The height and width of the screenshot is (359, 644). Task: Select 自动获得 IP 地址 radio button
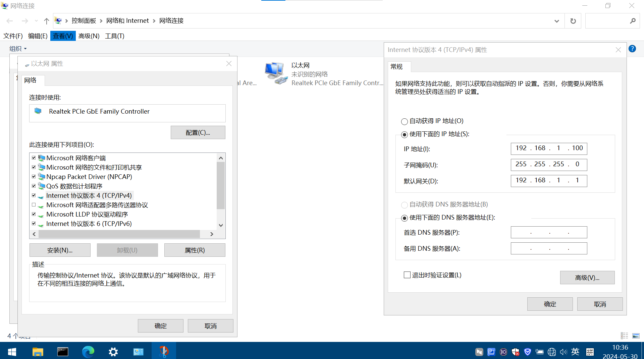(405, 121)
